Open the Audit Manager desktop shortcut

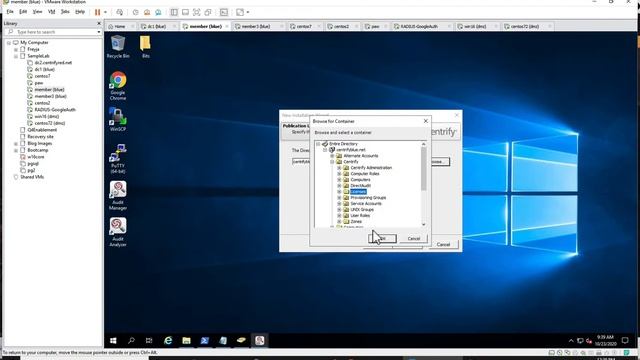118,196
